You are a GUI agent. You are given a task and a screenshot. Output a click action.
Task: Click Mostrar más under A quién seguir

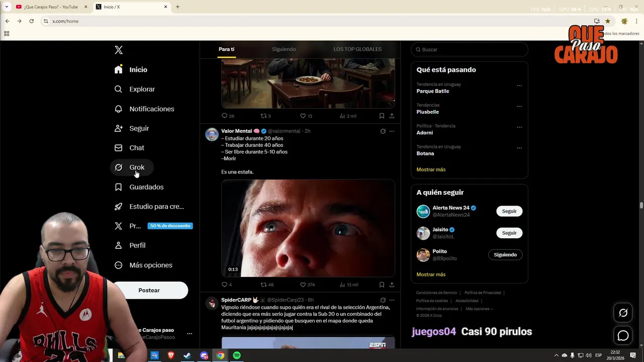431,275
